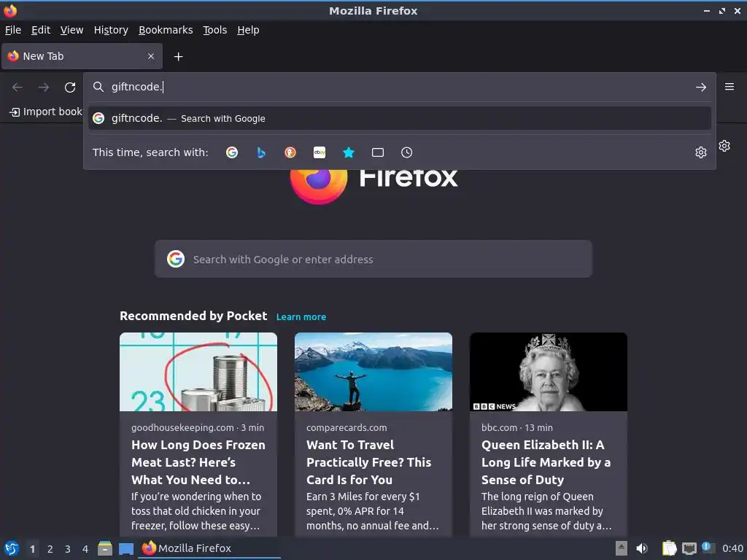Viewport: 747px width, 560px height.
Task: Click the Queen Elizabeth BBC News thumbnail
Action: point(549,372)
